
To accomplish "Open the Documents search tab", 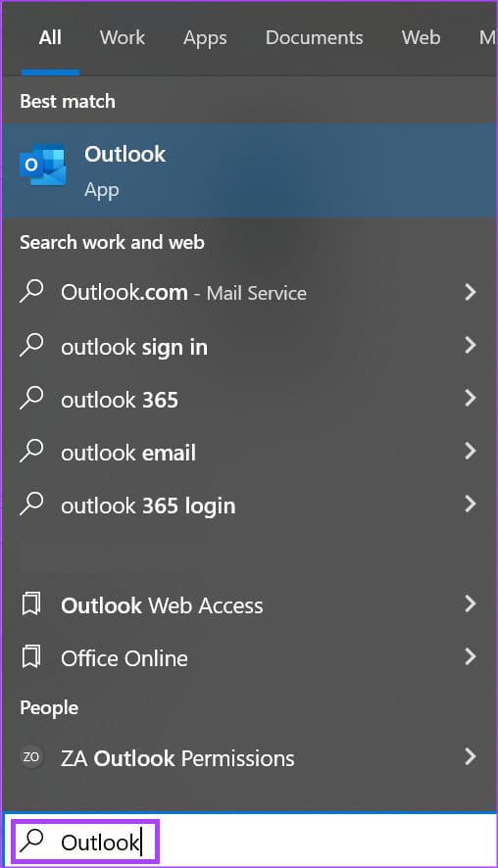I will coord(314,37).
